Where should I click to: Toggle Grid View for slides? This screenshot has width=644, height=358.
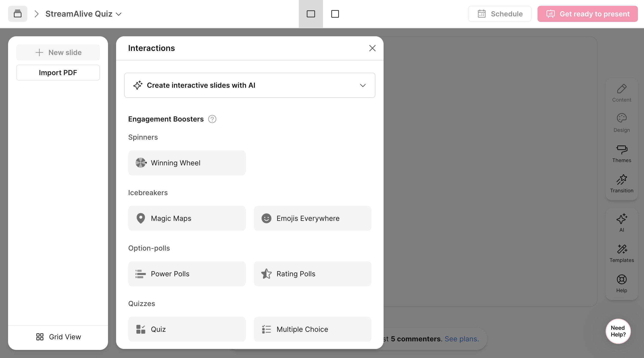58,337
